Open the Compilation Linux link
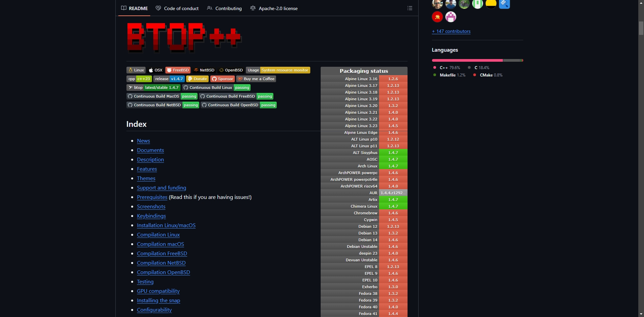644x317 pixels. pos(158,235)
